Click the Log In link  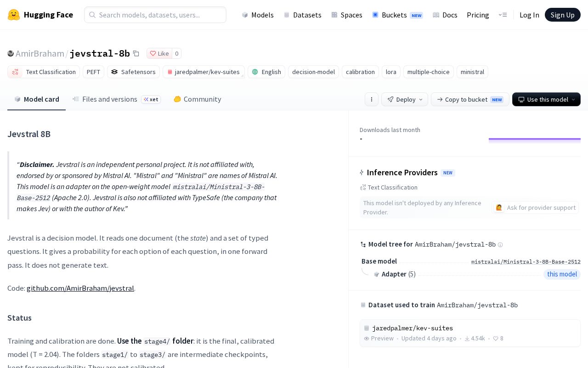click(x=529, y=15)
